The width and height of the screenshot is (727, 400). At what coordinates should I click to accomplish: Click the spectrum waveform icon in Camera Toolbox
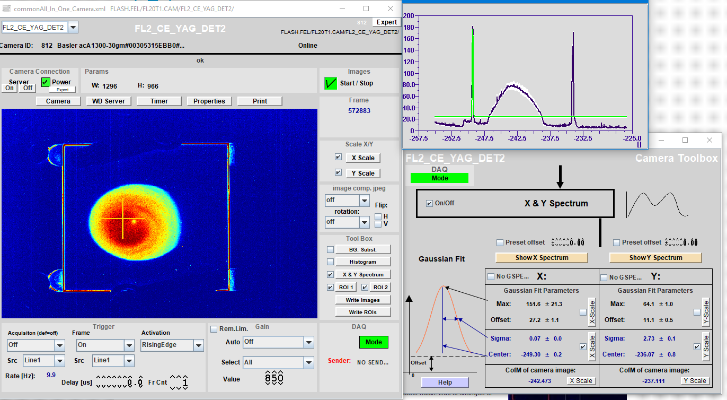(655, 203)
